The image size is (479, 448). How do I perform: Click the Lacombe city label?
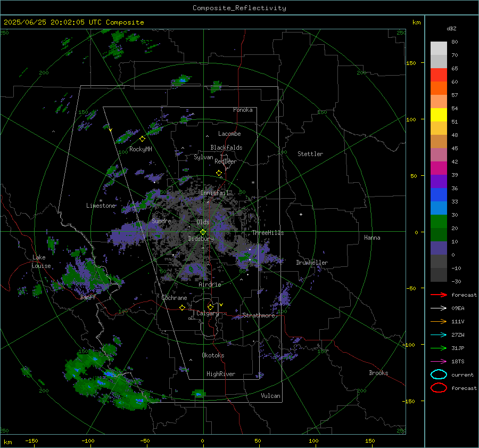pyautogui.click(x=229, y=134)
